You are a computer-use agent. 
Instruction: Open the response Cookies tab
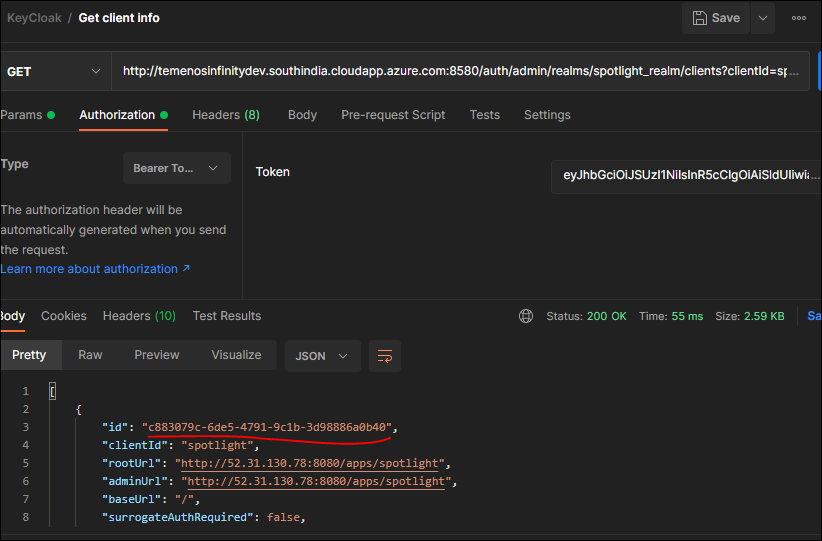(63, 316)
